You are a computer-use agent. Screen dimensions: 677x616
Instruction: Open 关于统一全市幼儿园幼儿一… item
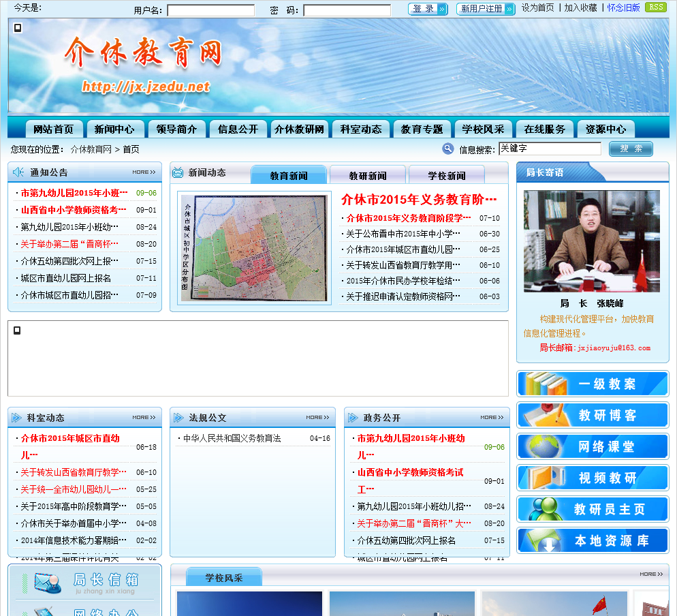point(74,489)
